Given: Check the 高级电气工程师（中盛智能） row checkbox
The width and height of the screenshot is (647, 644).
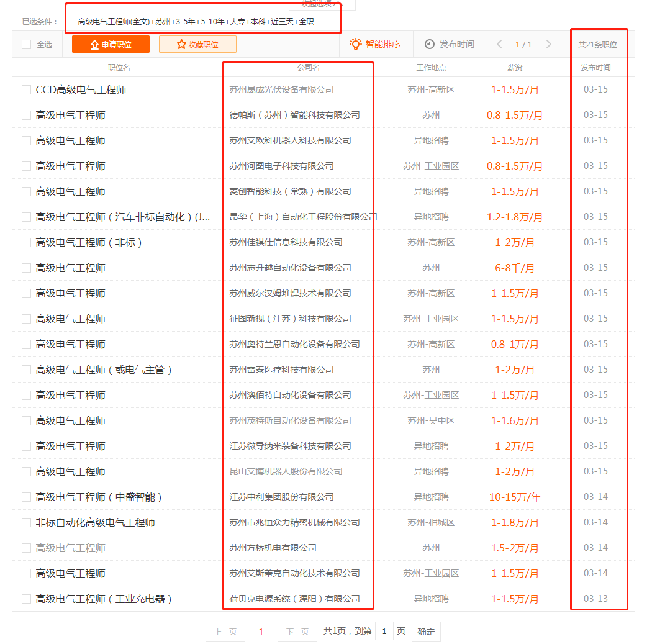Looking at the screenshot, I should pos(26,497).
